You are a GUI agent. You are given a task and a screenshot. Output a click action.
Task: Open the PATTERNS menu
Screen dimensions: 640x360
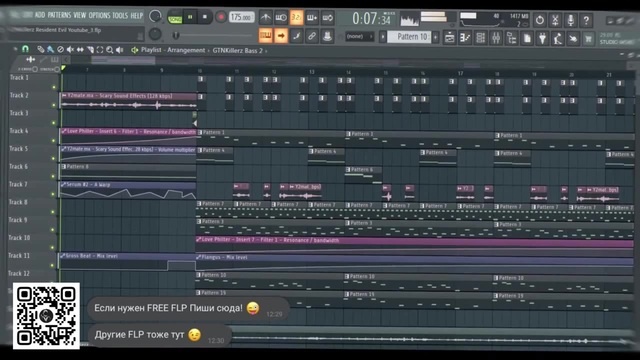pos(59,15)
